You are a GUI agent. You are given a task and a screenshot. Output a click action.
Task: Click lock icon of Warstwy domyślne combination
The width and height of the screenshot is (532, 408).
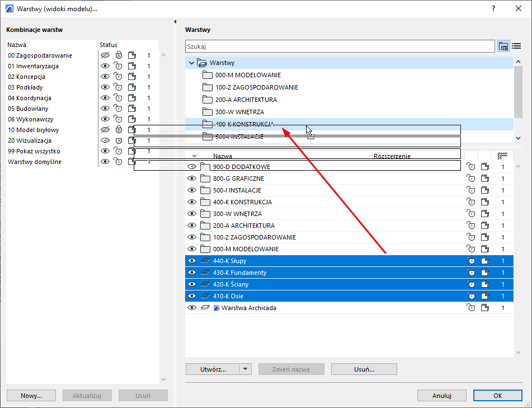pyautogui.click(x=118, y=162)
